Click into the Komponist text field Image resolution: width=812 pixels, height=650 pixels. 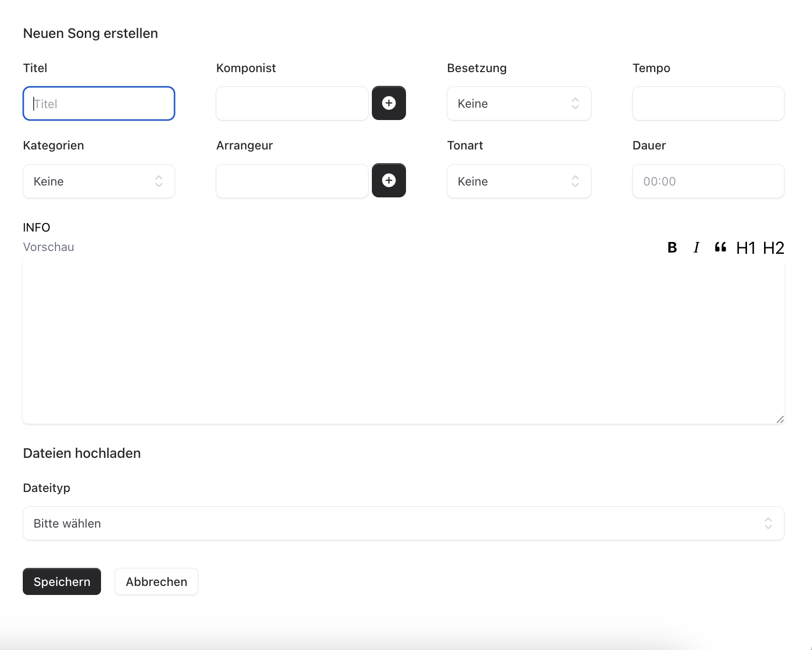coord(292,103)
